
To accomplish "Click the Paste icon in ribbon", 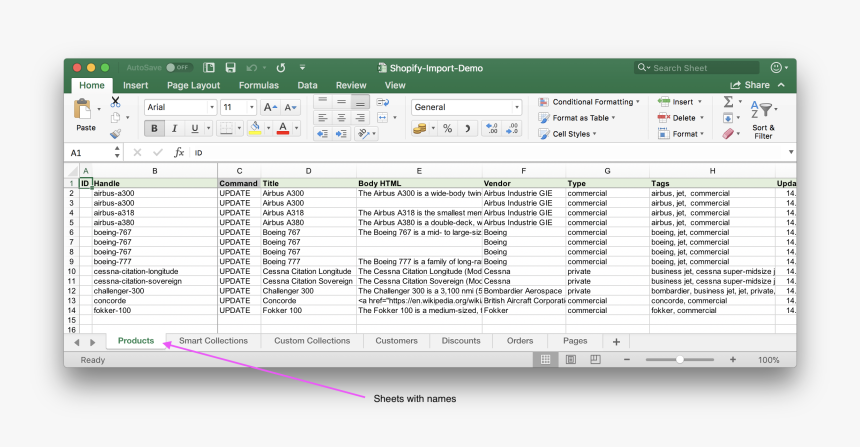I will tap(86, 111).
